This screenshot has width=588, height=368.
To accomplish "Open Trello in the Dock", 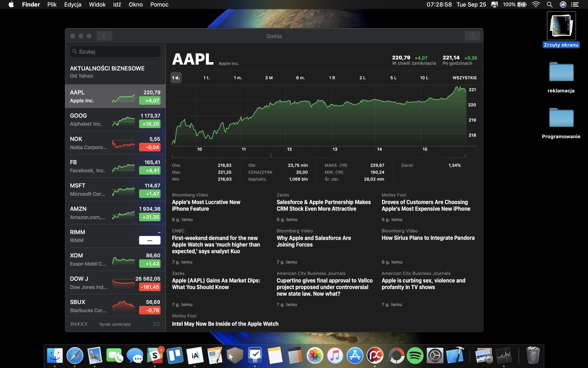I will coord(175,355).
